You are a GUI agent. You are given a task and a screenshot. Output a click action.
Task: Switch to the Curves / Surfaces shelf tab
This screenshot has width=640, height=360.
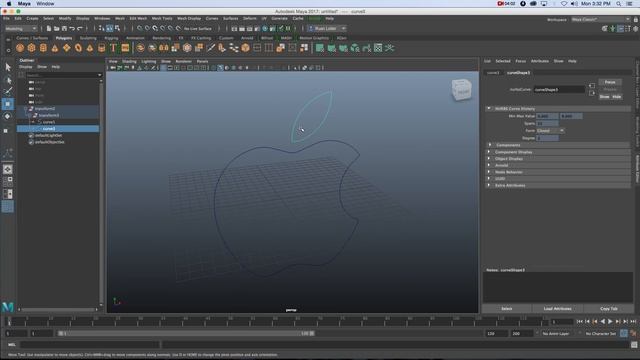[x=32, y=38]
